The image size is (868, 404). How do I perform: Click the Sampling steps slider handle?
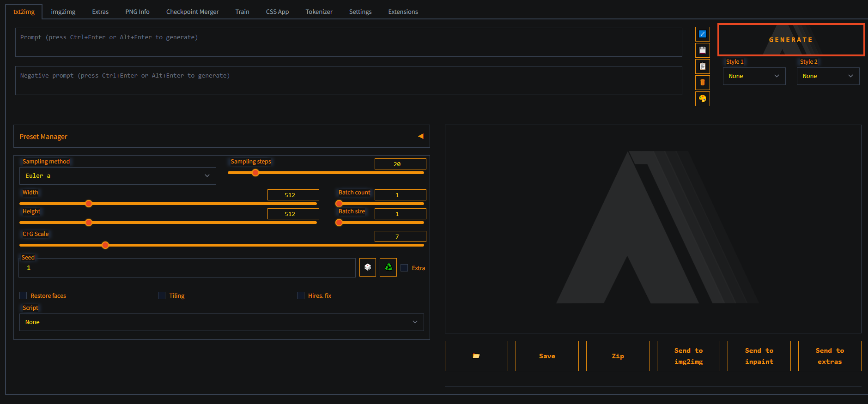click(x=255, y=173)
